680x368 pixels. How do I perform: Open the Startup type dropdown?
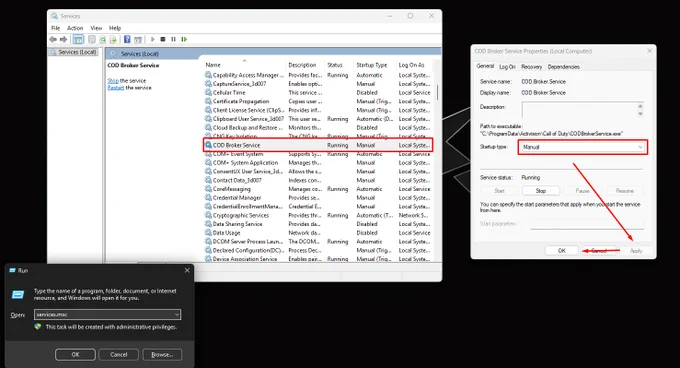(582, 147)
